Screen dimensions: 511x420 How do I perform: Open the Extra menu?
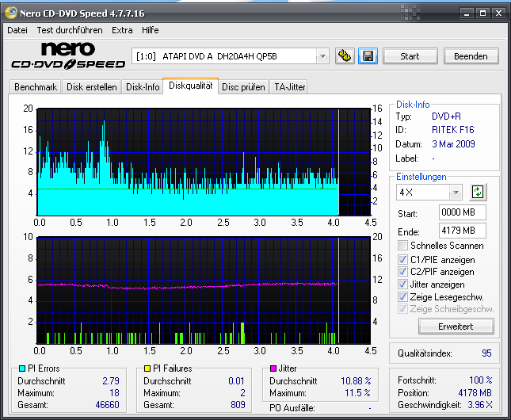pyautogui.click(x=122, y=30)
